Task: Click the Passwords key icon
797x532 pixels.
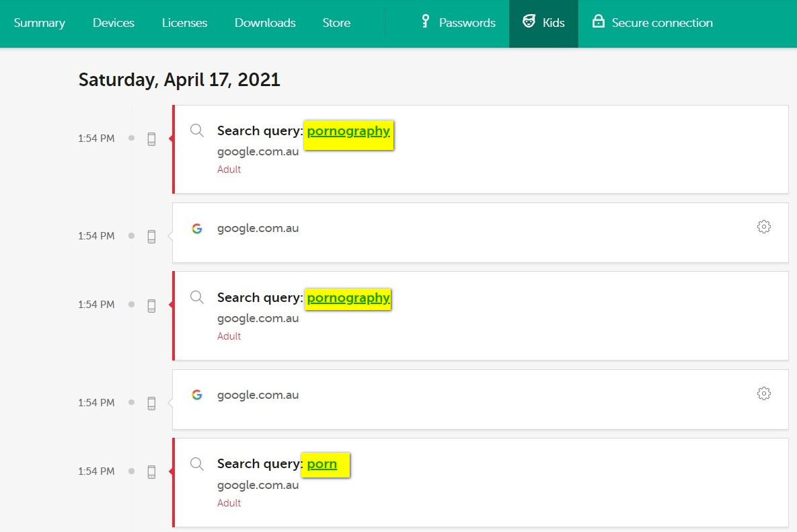Action: coord(425,22)
